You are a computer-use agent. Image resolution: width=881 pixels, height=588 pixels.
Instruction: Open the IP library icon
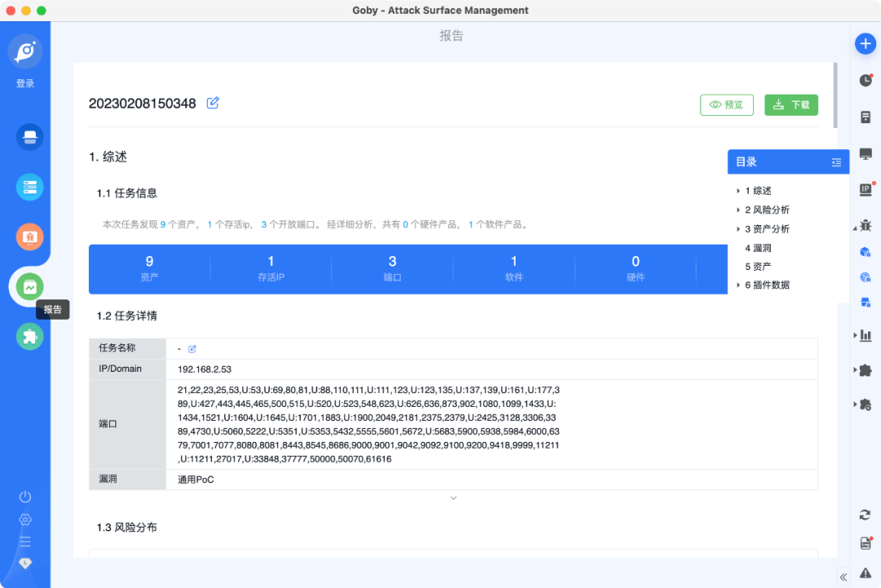click(x=866, y=190)
